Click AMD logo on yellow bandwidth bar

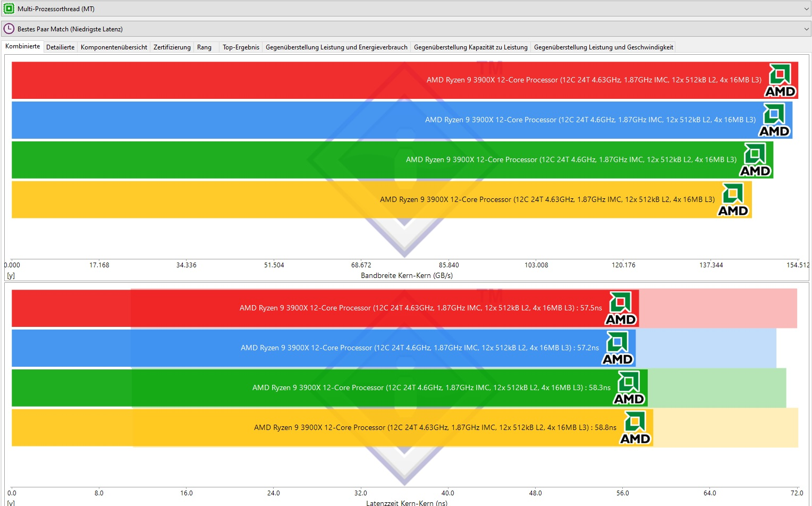click(733, 200)
